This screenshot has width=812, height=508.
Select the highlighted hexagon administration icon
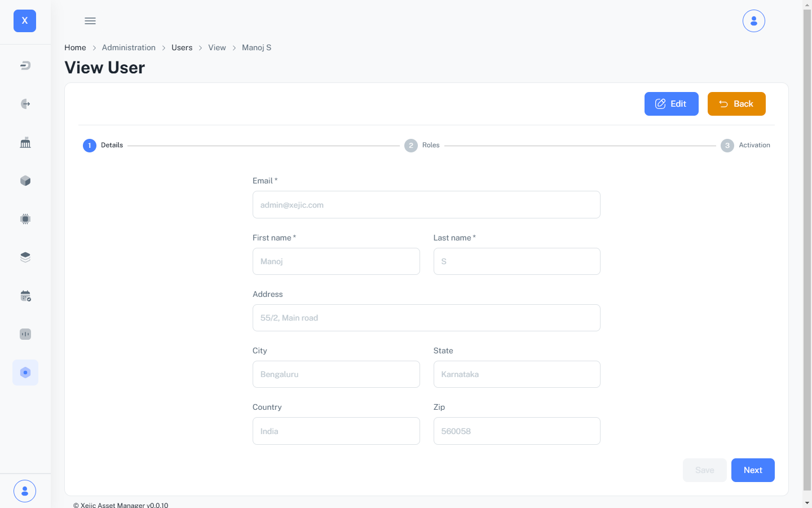25,373
